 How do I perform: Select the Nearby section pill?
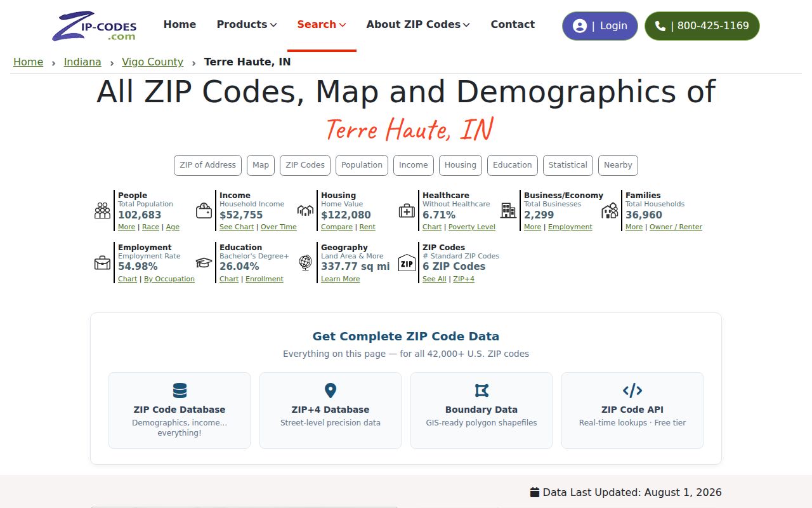coord(618,165)
